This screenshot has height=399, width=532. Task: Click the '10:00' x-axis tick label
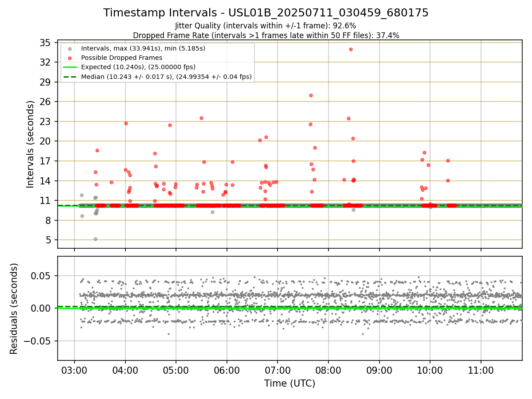(x=430, y=370)
